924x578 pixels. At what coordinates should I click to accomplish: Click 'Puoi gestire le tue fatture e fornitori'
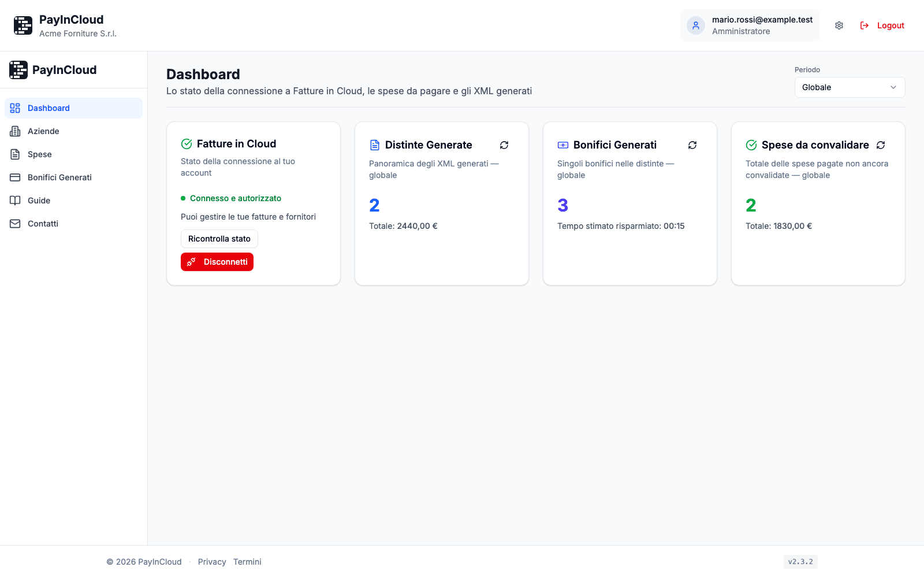(x=248, y=217)
